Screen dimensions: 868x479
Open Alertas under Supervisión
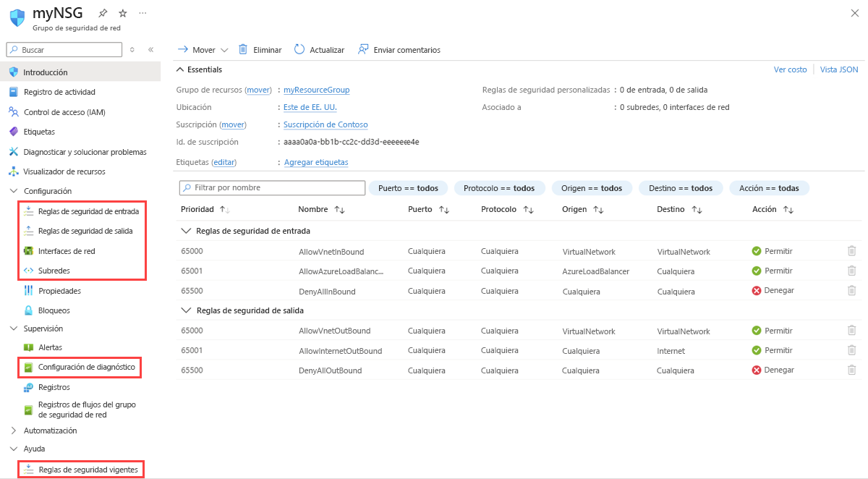[49, 347]
